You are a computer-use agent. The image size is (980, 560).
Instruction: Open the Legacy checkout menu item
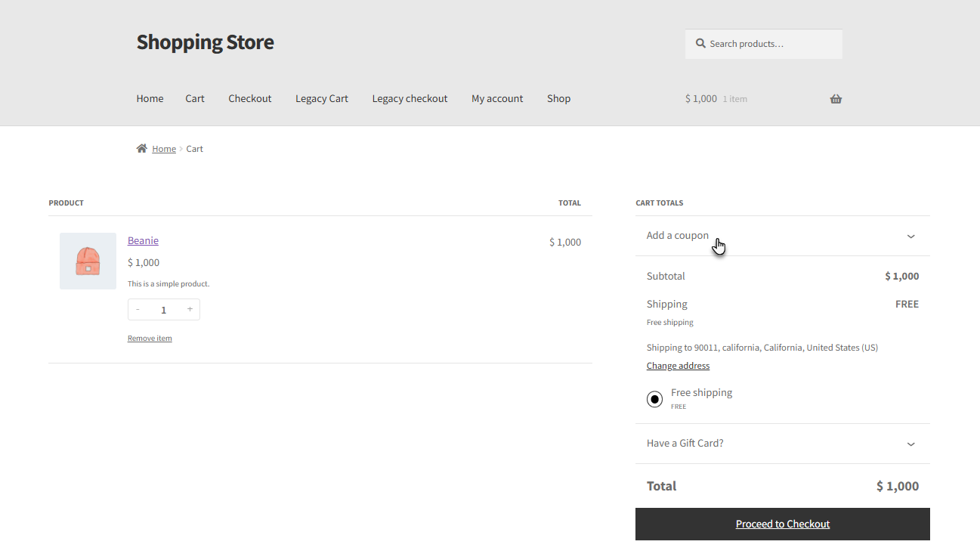[410, 98]
